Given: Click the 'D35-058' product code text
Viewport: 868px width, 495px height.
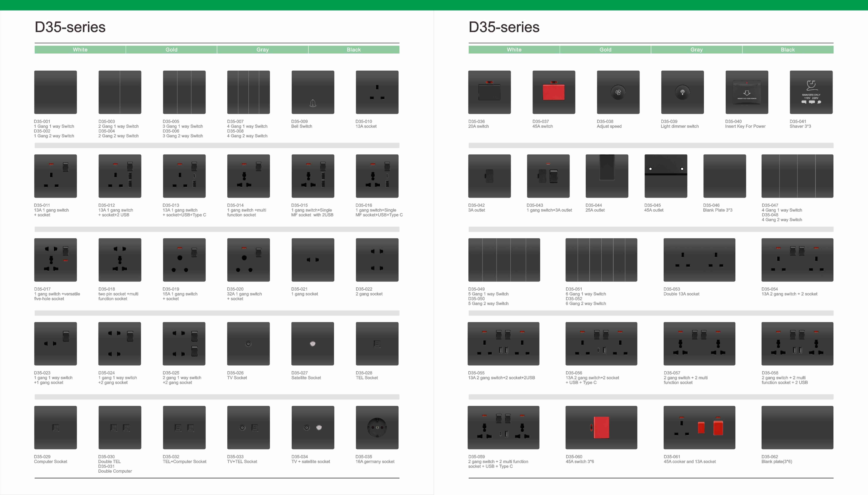Looking at the screenshot, I should pos(770,373).
